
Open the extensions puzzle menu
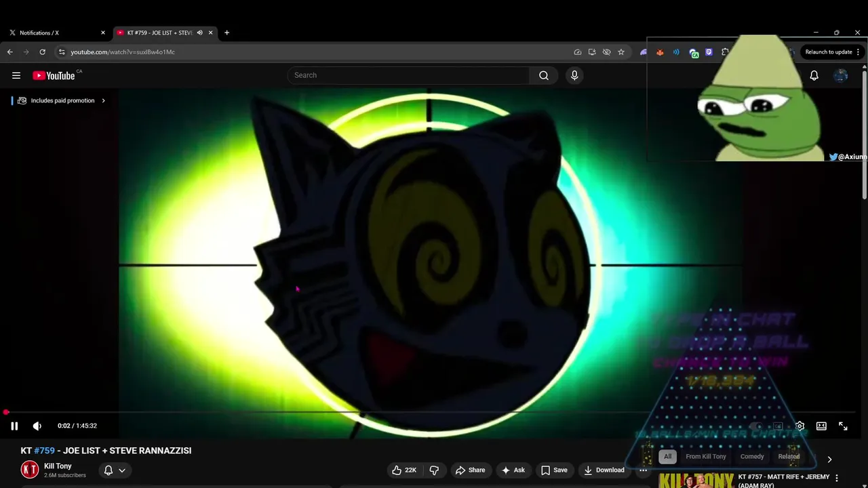tap(726, 52)
